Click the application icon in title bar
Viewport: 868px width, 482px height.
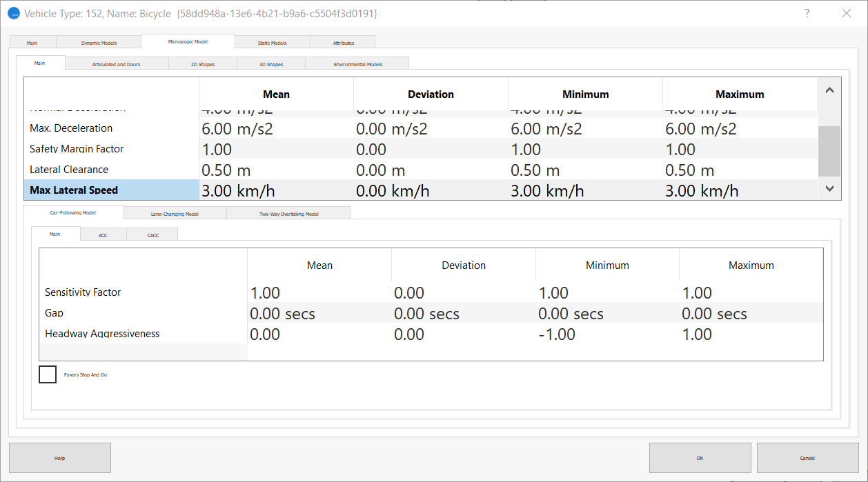14,13
